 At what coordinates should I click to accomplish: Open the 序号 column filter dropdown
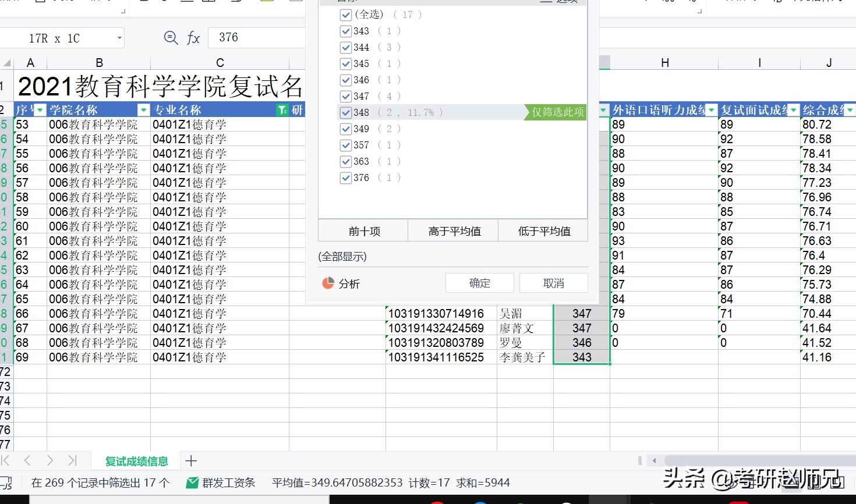point(40,109)
